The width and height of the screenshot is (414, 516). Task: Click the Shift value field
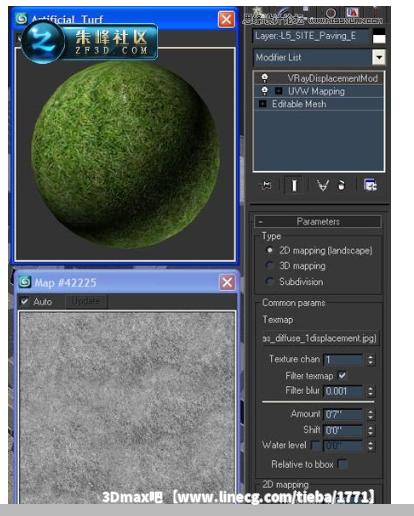(x=343, y=430)
